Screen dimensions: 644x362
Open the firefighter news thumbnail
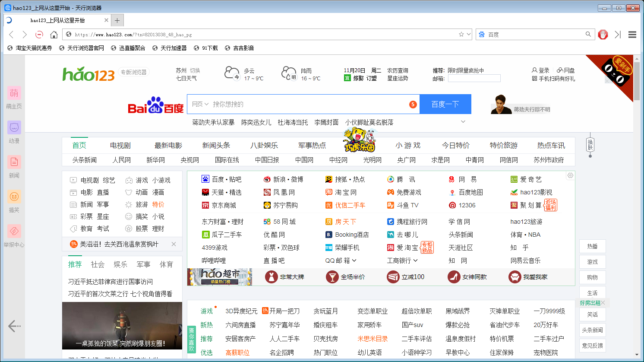point(122,325)
